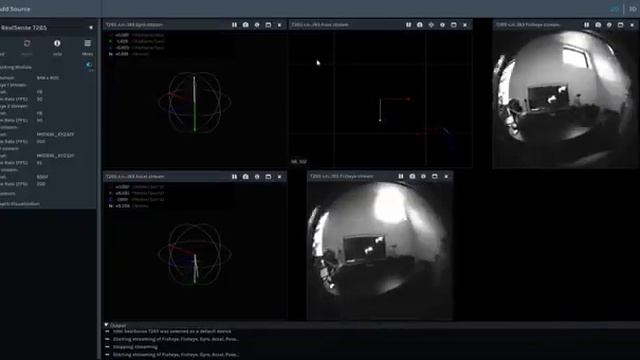The image size is (640, 360).
Task: Click the MOTION_XYZ32F format of Gyro stream
Action: (55, 134)
